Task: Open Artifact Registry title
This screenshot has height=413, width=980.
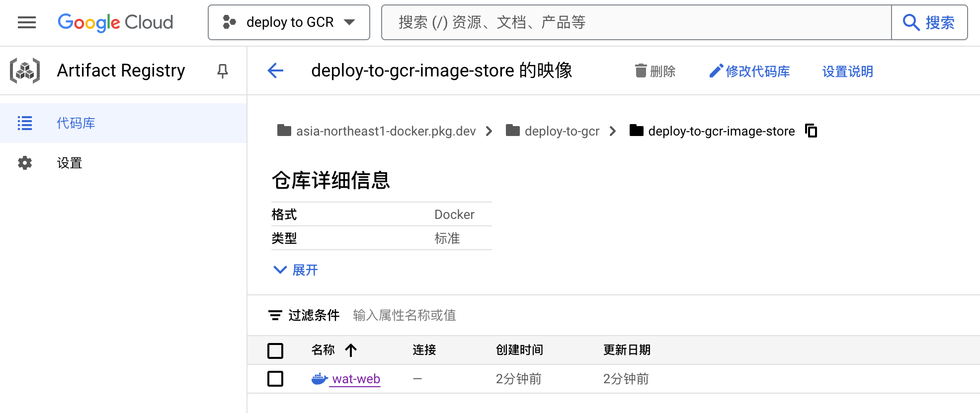Action: tap(121, 70)
